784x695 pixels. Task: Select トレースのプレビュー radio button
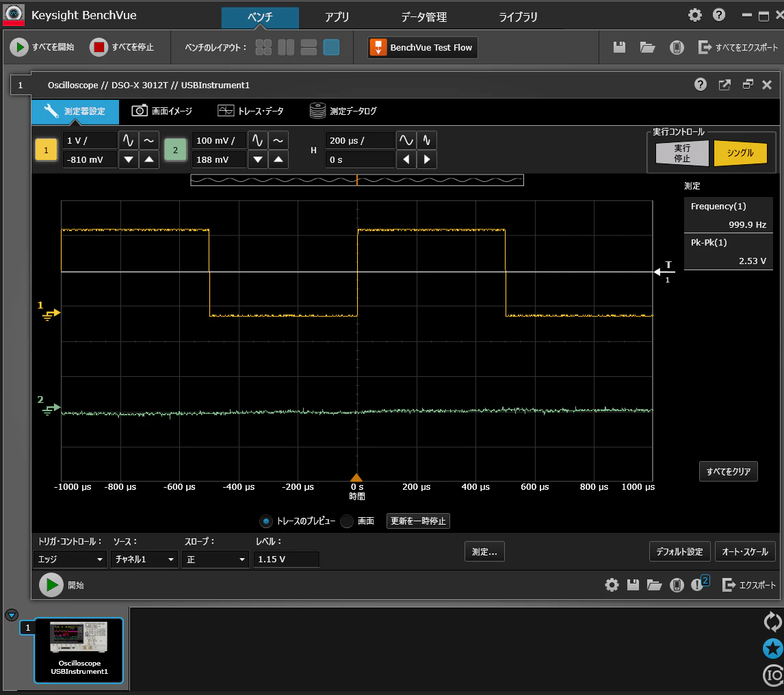click(x=266, y=521)
